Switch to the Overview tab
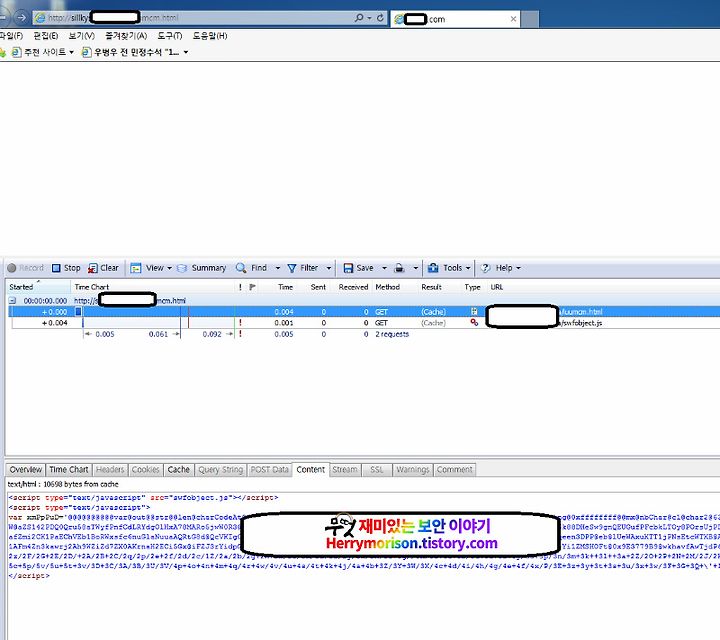 pos(26,470)
